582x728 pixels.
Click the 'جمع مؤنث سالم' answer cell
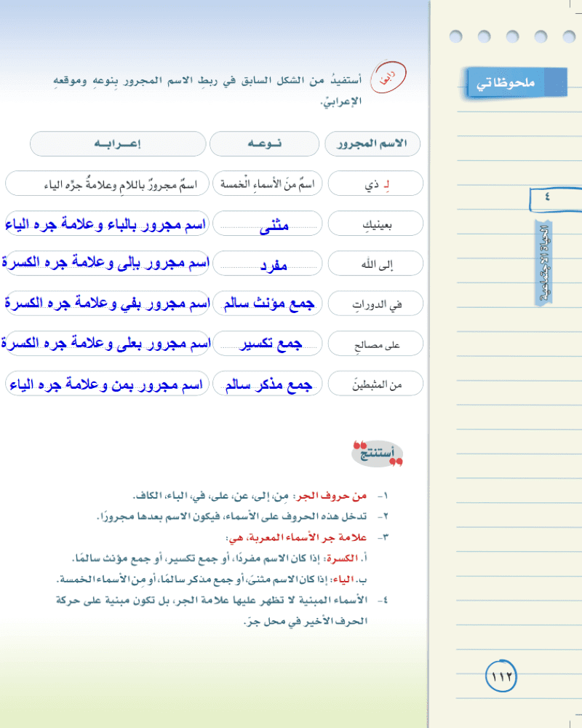(267, 303)
